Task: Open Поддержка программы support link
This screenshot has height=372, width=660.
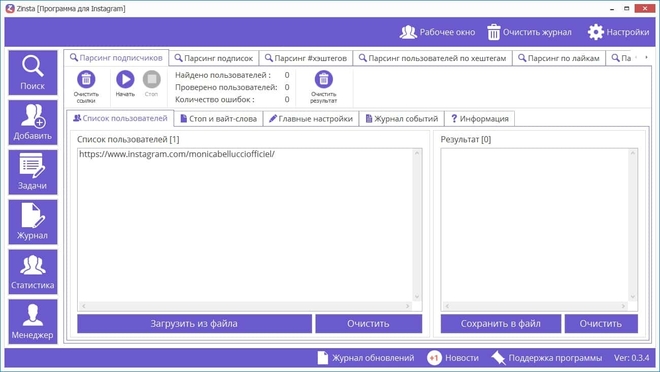Action: (x=546, y=358)
